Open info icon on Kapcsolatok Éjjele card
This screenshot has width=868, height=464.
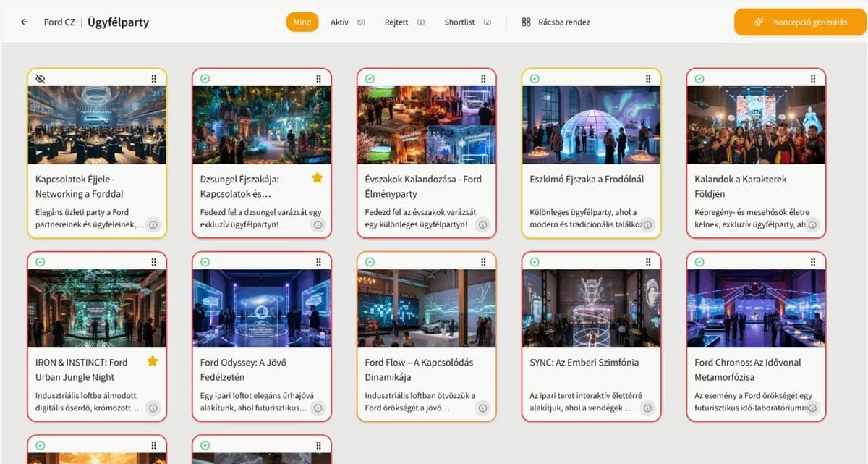pyautogui.click(x=153, y=224)
